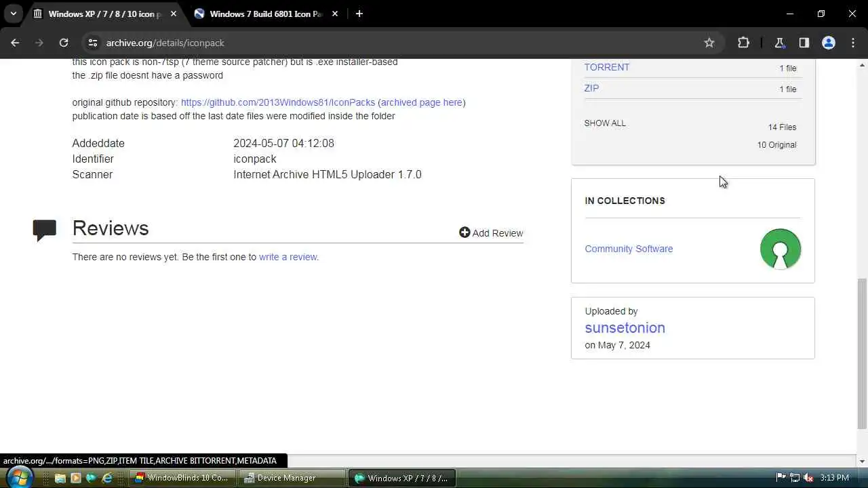This screenshot has width=868, height=488.
Task: Click the Action Center flag tray icon
Action: click(x=781, y=478)
